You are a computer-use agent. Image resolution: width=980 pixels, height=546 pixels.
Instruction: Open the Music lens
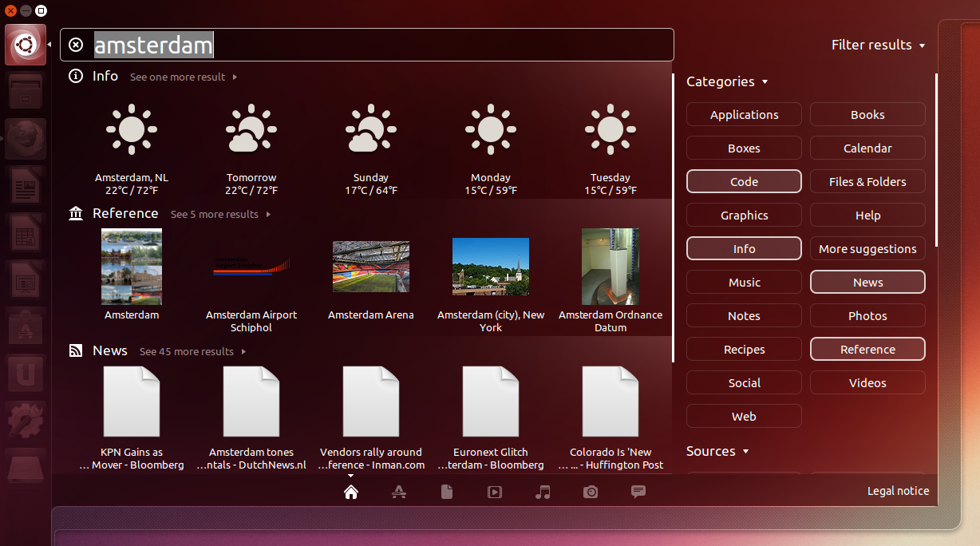pyautogui.click(x=543, y=492)
